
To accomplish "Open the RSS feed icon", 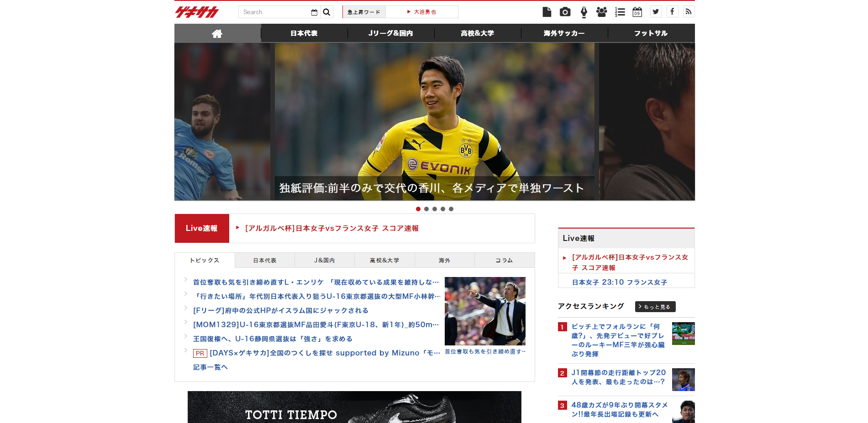I will [x=689, y=12].
